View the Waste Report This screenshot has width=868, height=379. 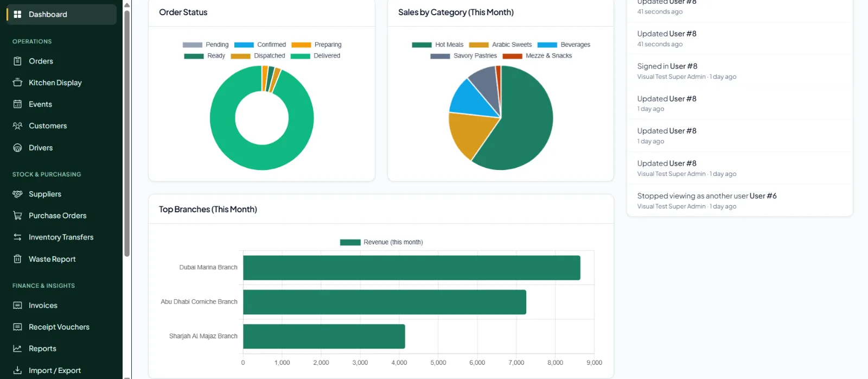(x=61, y=259)
